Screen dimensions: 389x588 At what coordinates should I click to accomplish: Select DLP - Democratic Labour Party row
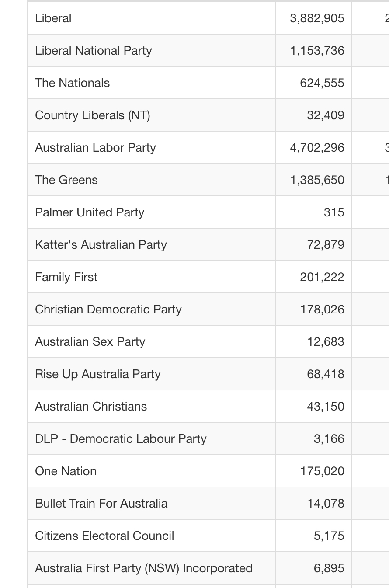point(208,438)
